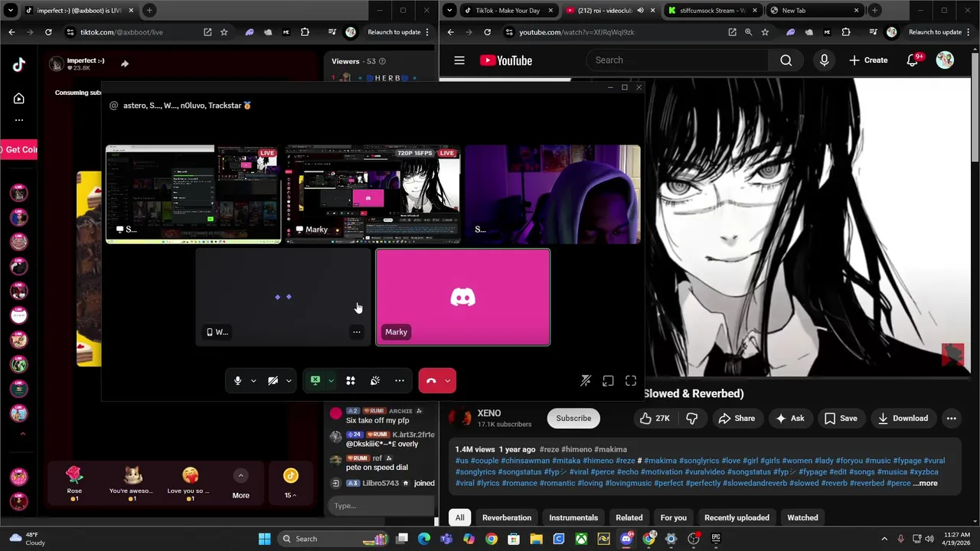Select the All filter chip
The width and height of the screenshot is (980, 551).
coord(460,518)
